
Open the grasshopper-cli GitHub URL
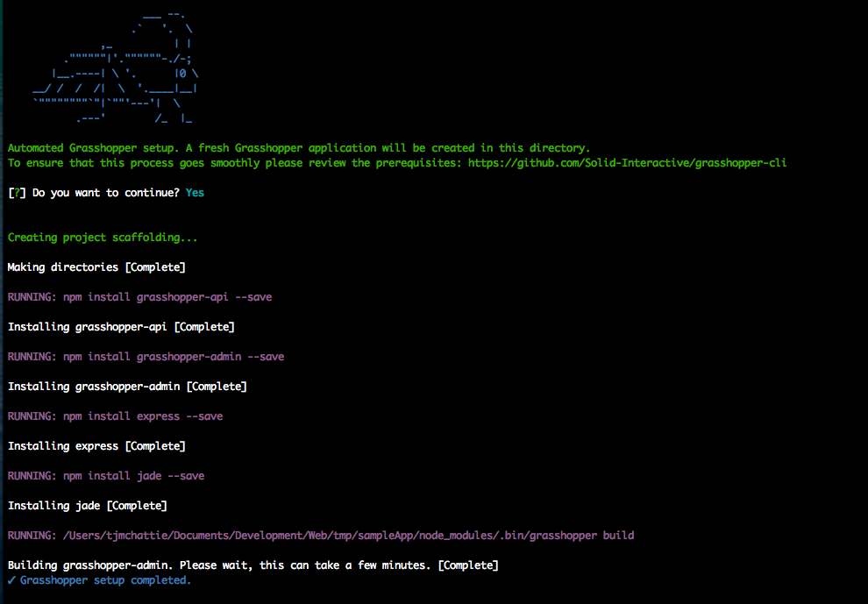(627, 163)
